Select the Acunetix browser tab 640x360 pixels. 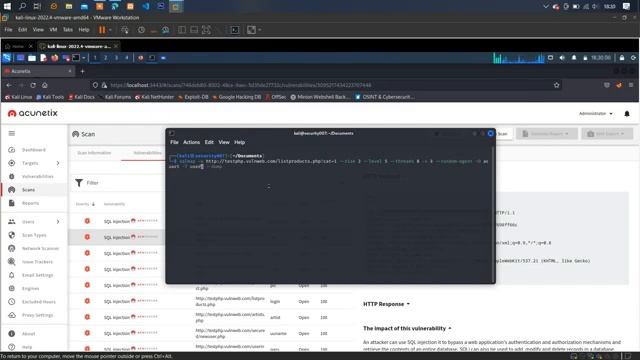[38, 71]
